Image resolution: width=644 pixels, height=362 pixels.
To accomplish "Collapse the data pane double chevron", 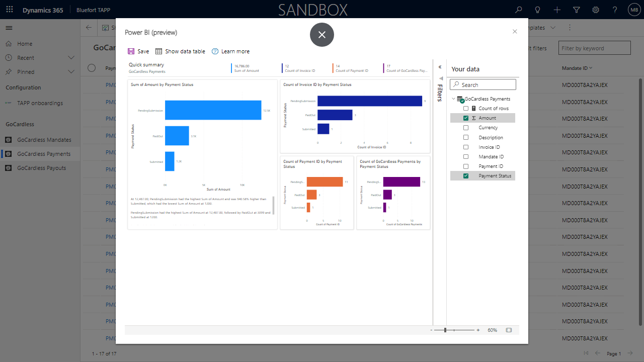I will [x=440, y=67].
